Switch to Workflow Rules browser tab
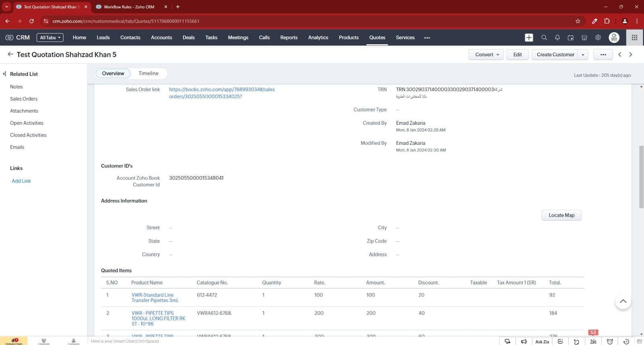The width and height of the screenshot is (644, 345). [129, 7]
